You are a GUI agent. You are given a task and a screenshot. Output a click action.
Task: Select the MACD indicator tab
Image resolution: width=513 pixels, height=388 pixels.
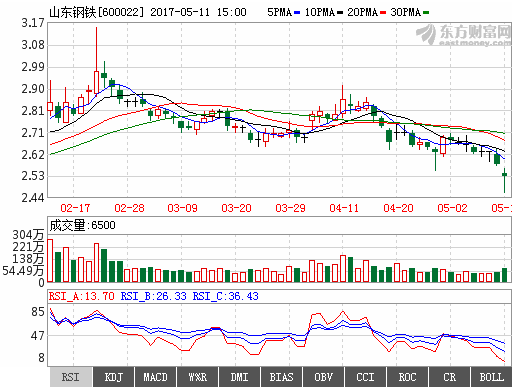coord(155,377)
